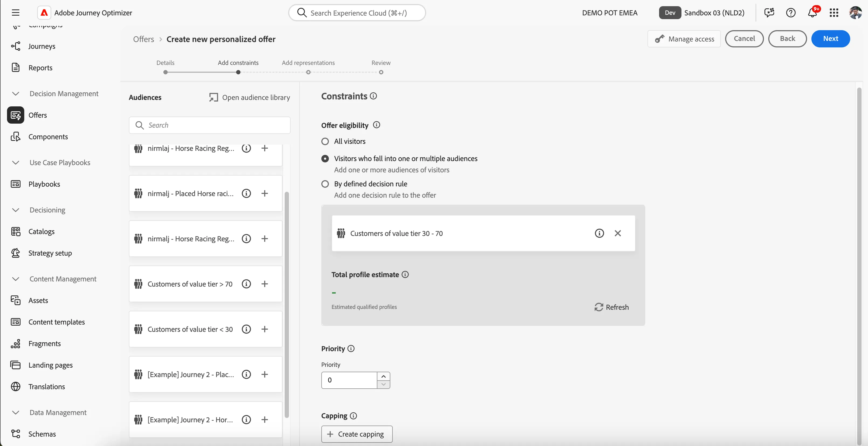Show info for nirmalj - Placed Horse raci audience
Screen dimensions: 868x446
click(246, 193)
